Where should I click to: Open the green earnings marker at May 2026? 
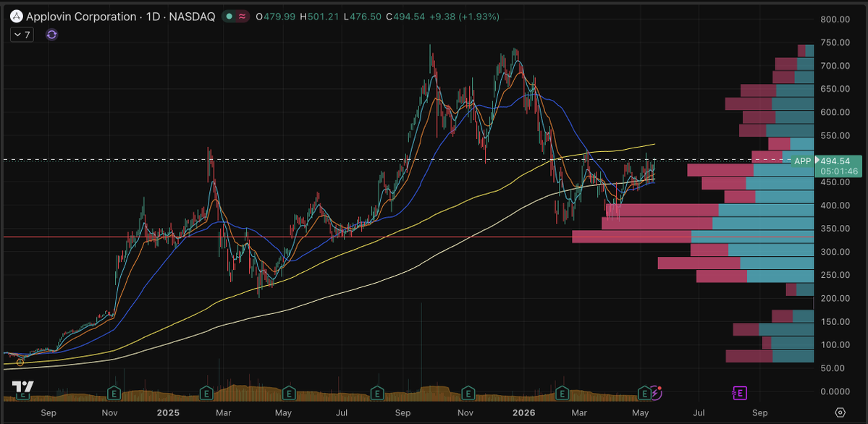(x=644, y=394)
